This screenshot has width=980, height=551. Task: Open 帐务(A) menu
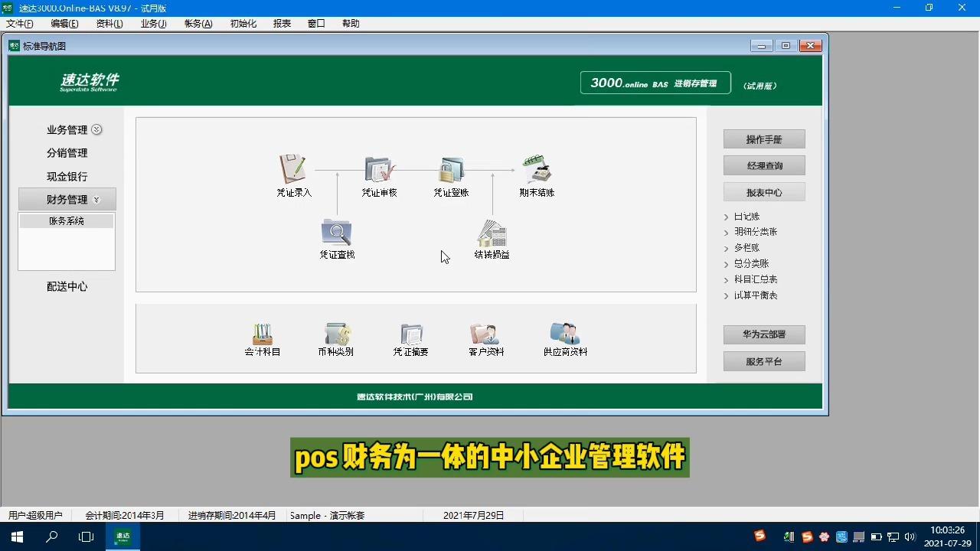198,24
